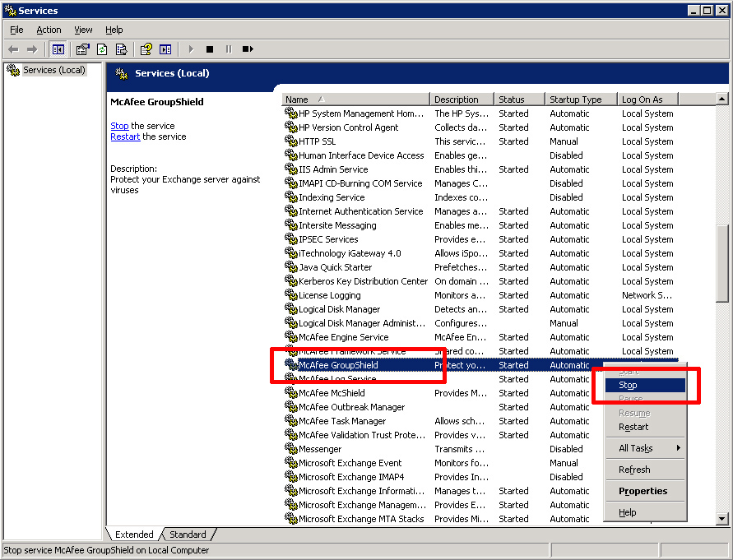Select Microsoft Exchange MTA Stacks service

coord(361,519)
